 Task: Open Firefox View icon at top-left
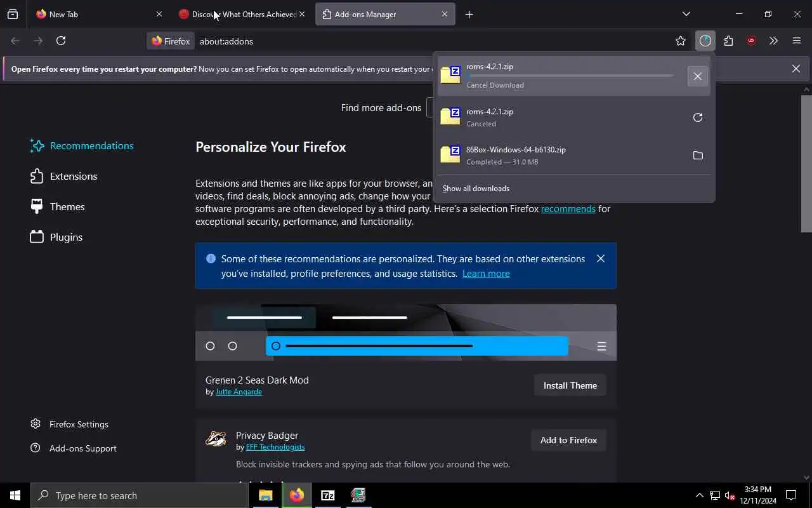point(13,14)
